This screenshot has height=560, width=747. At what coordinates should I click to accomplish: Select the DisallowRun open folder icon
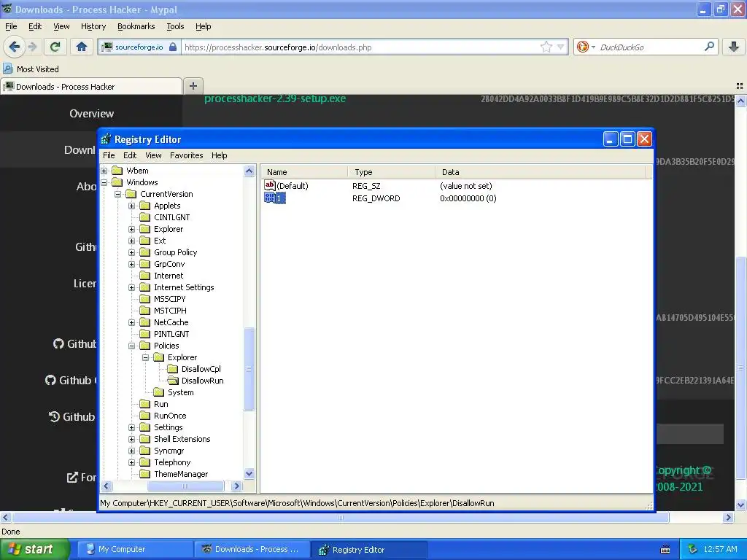(173, 381)
